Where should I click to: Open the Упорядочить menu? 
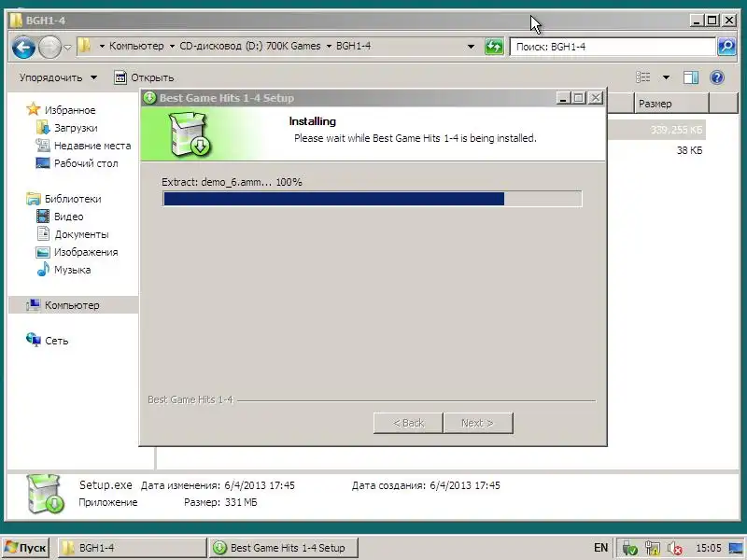(x=58, y=77)
